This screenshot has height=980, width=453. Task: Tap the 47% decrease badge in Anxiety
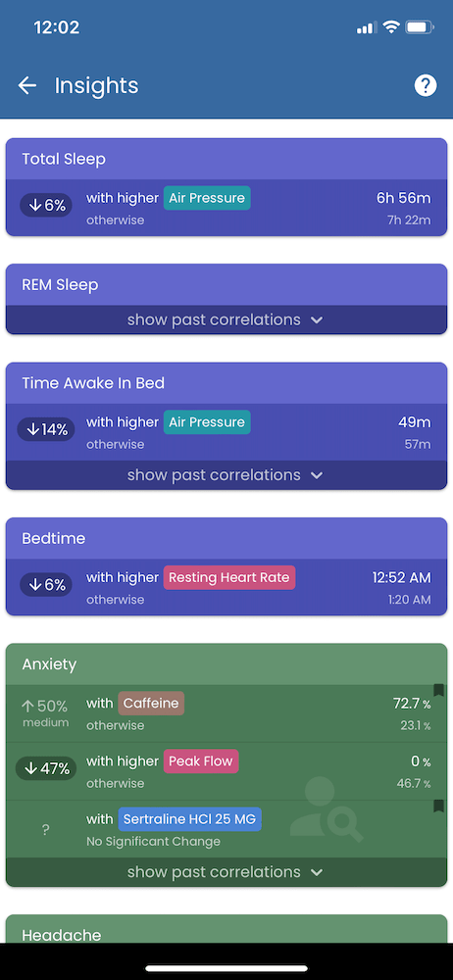[x=46, y=768]
